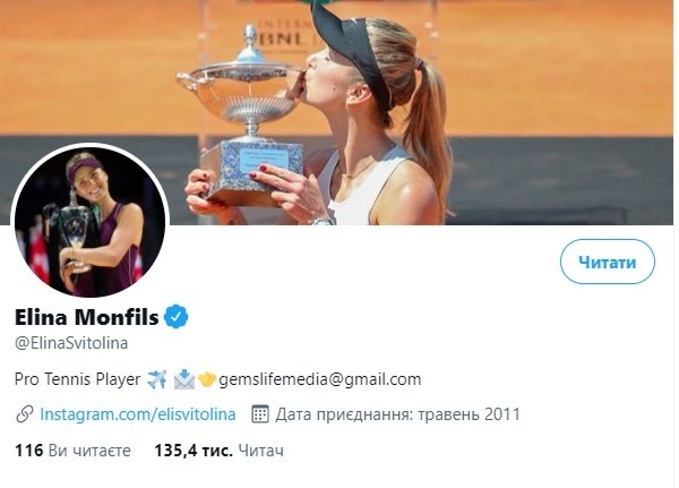This screenshot has height=488, width=679.
Task: Click the yellow heart emoji in bio
Action: tap(206, 380)
